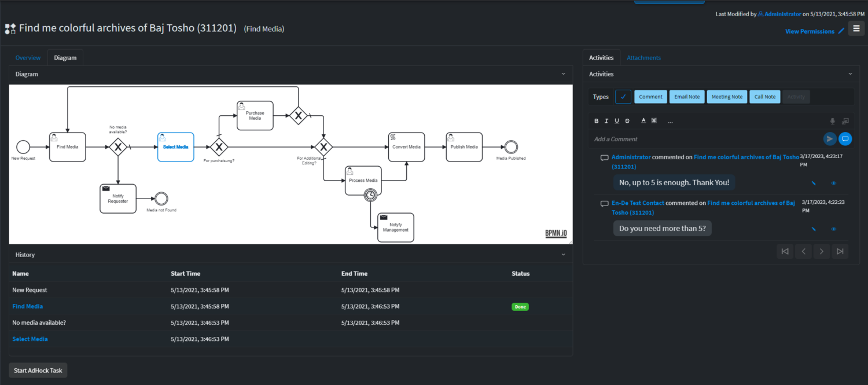Switch to the Overview tab
Screen dimensions: 868x385
(x=28, y=57)
